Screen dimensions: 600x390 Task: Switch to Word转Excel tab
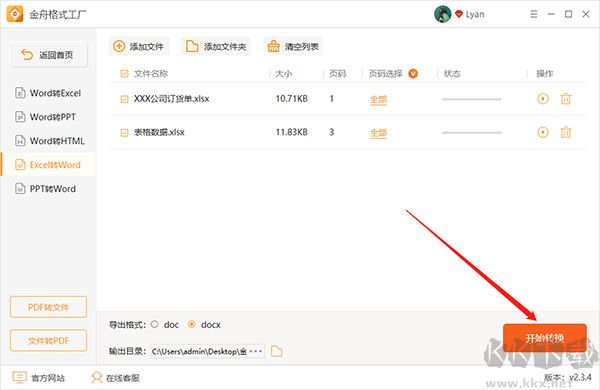(48, 93)
